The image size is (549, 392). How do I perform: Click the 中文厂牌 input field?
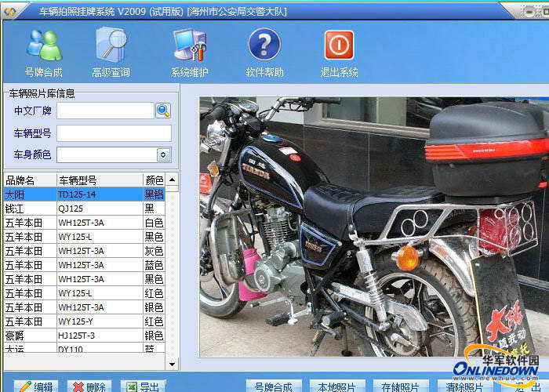(105, 111)
